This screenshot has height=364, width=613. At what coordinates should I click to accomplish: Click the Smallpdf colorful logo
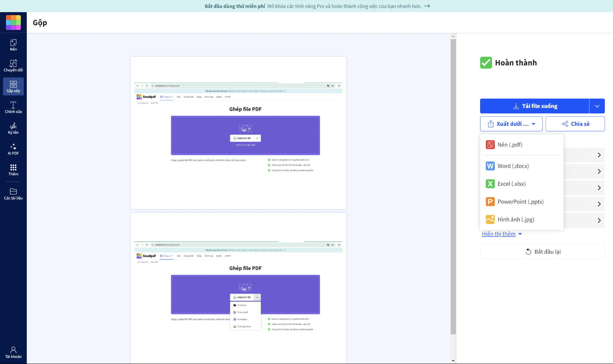tap(13, 22)
